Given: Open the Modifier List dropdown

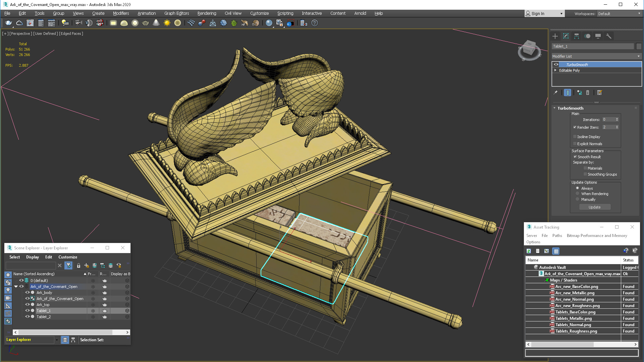Looking at the screenshot, I should coord(596,56).
